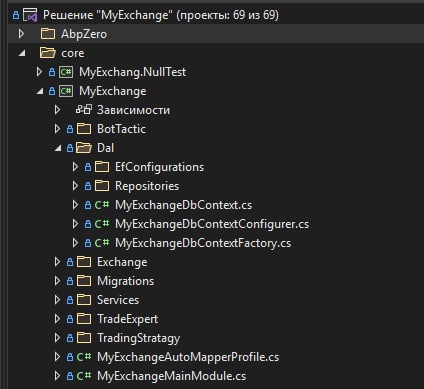This screenshot has height=389, width=424.
Task: Select the MyExchangeDbContextFactory.cs file name
Action: 203,243
